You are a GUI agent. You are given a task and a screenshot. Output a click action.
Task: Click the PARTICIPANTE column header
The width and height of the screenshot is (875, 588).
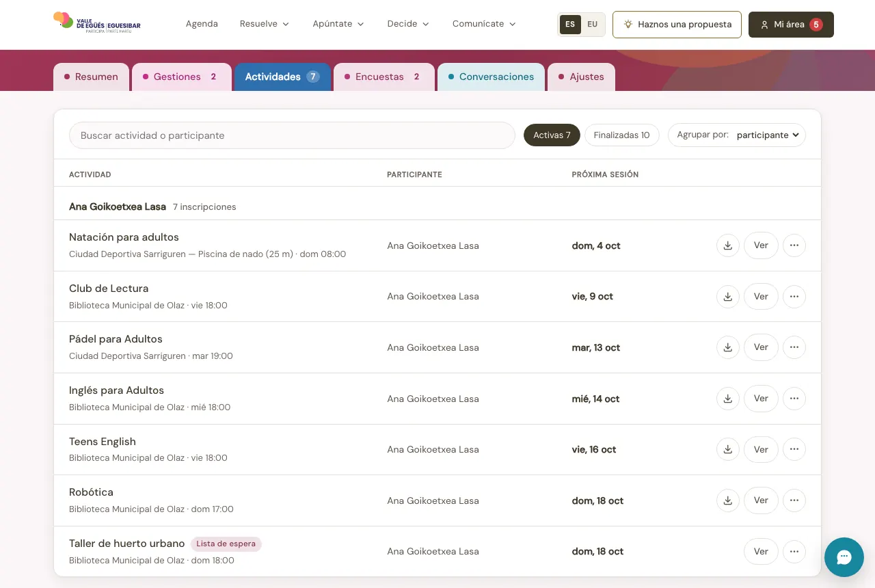414,174
